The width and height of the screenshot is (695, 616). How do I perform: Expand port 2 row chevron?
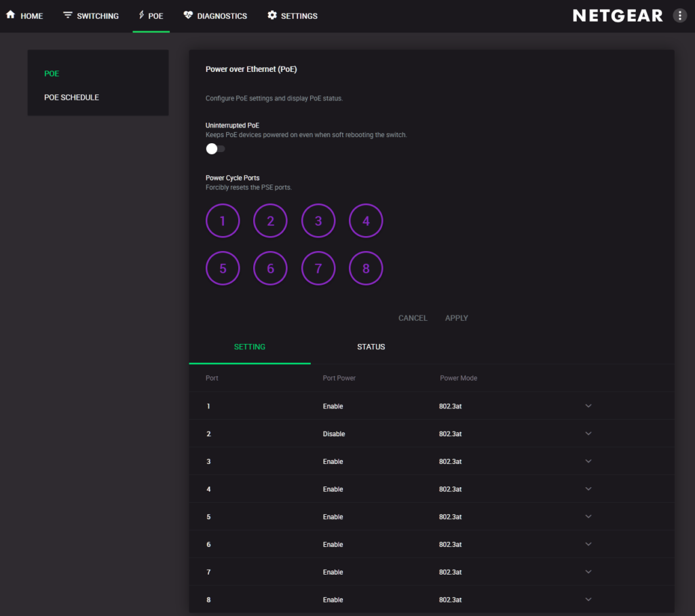pos(588,434)
